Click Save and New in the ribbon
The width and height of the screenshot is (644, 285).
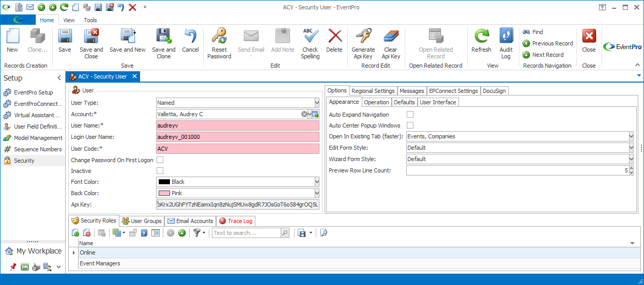(128, 40)
